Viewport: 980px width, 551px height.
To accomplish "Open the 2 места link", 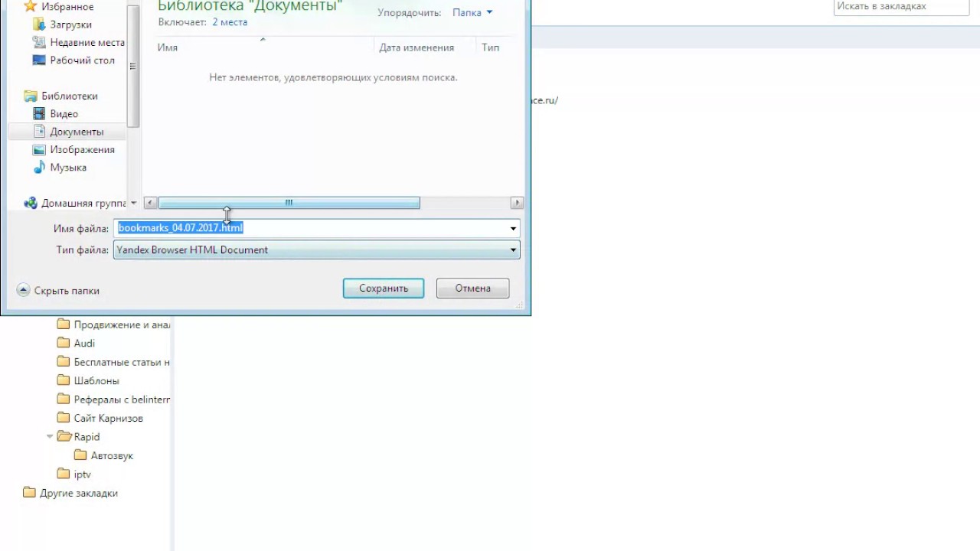I will (230, 22).
